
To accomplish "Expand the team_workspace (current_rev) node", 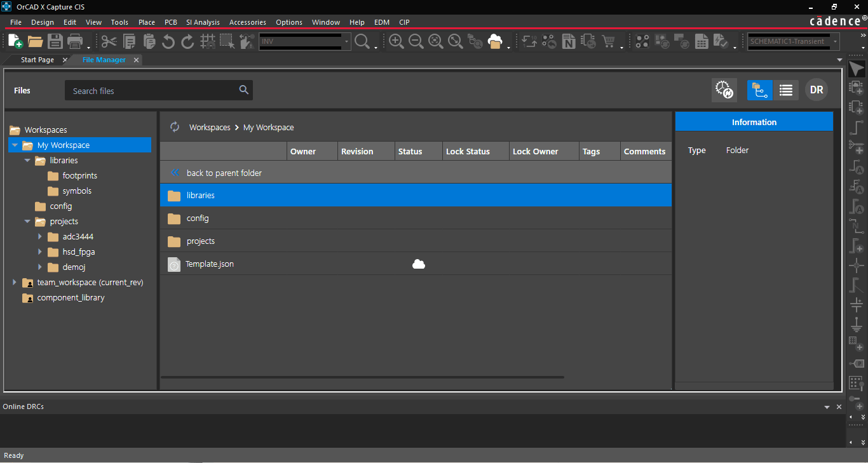I will coord(15,283).
